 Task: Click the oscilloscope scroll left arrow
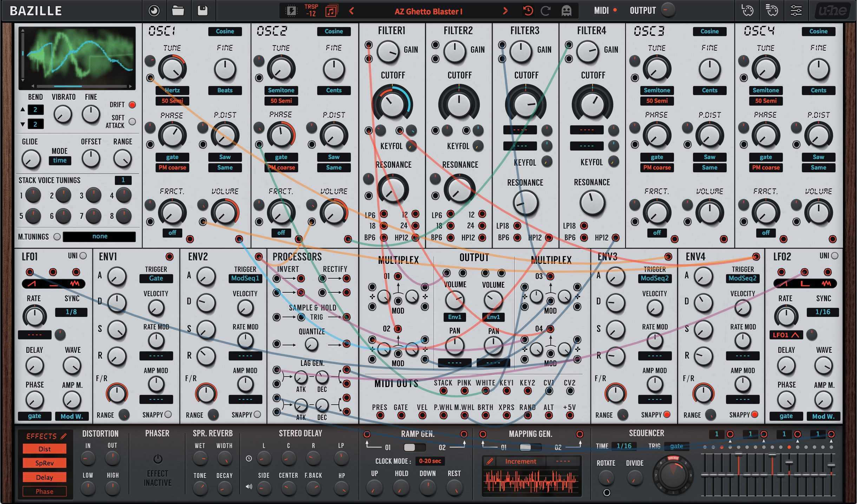pos(33,86)
